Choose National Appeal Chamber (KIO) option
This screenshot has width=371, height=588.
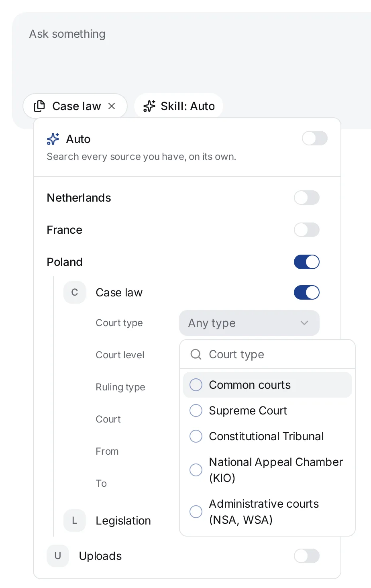click(267, 470)
